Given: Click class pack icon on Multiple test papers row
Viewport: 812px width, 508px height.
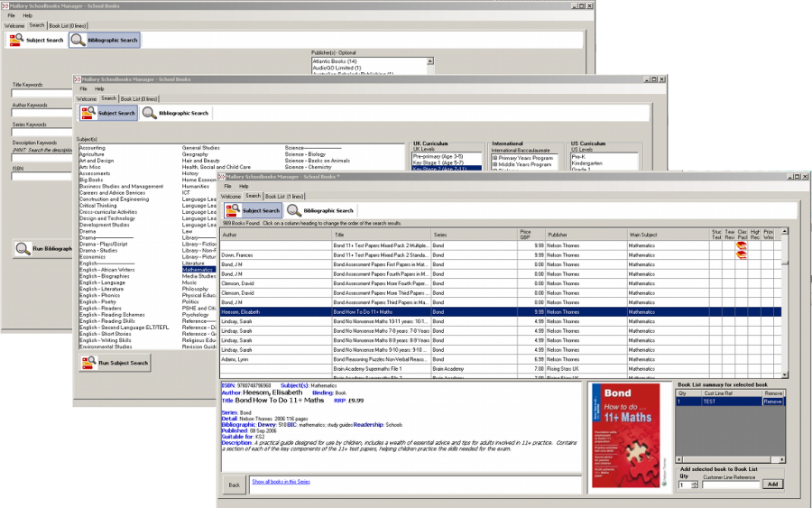Looking at the screenshot, I should pos(742,245).
